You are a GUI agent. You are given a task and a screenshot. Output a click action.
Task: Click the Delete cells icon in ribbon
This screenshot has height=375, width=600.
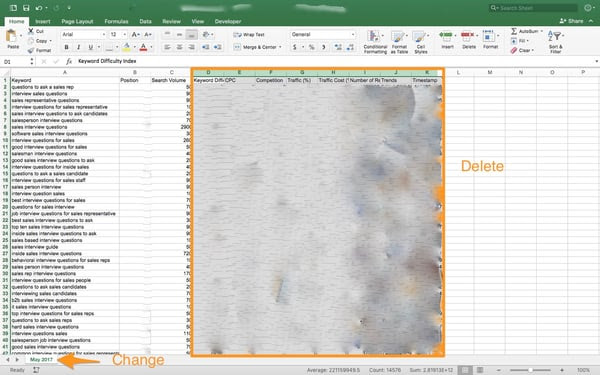click(468, 37)
